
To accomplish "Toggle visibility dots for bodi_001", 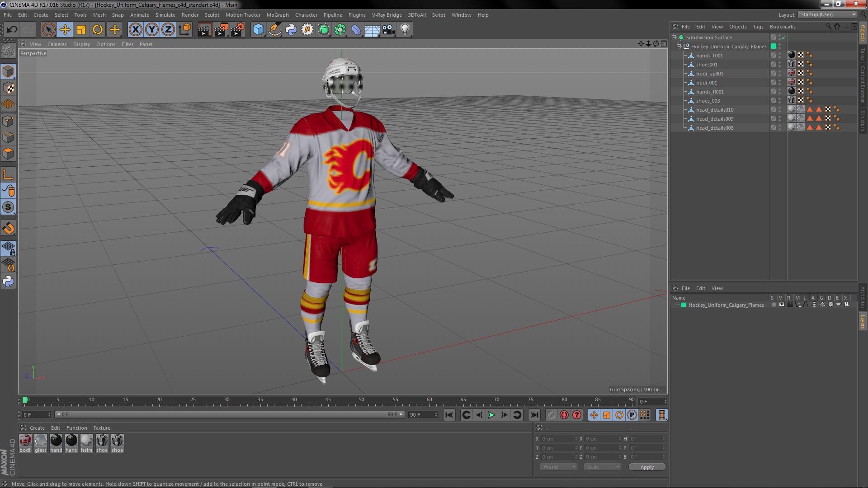I will 780,83.
